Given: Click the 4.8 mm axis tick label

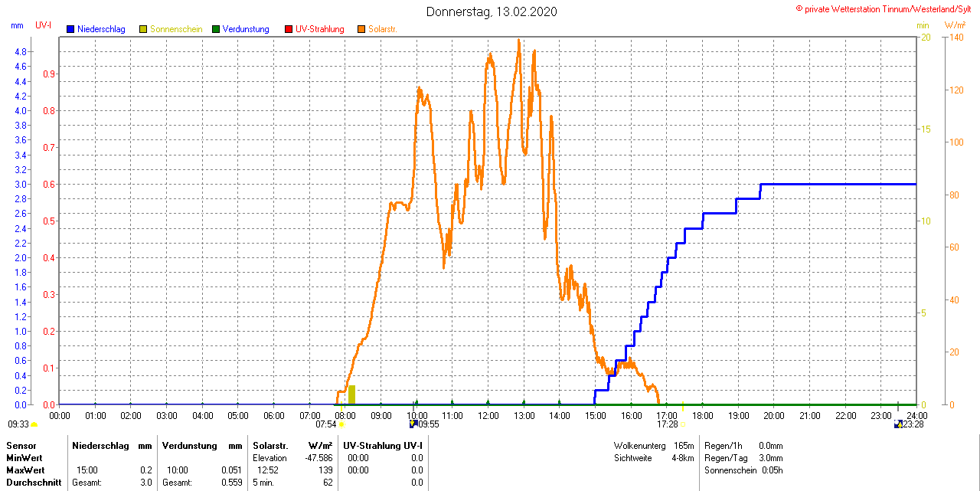Looking at the screenshot, I should [21, 51].
